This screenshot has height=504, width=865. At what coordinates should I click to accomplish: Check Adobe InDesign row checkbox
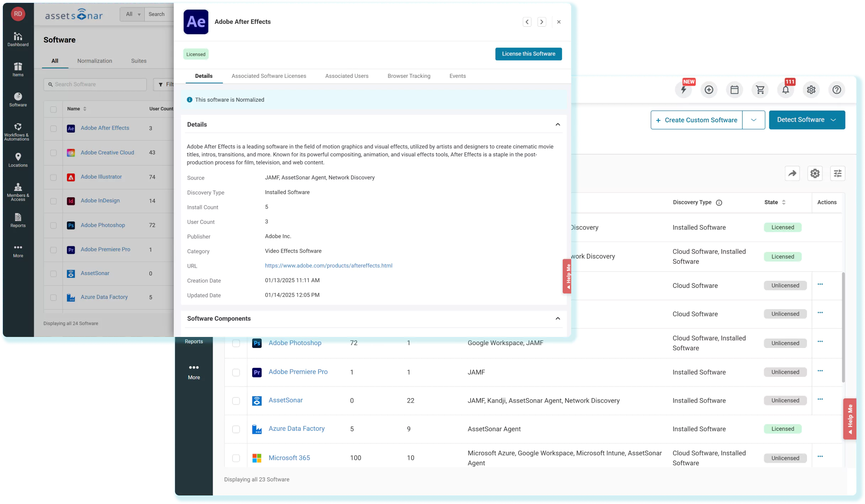[x=53, y=201]
